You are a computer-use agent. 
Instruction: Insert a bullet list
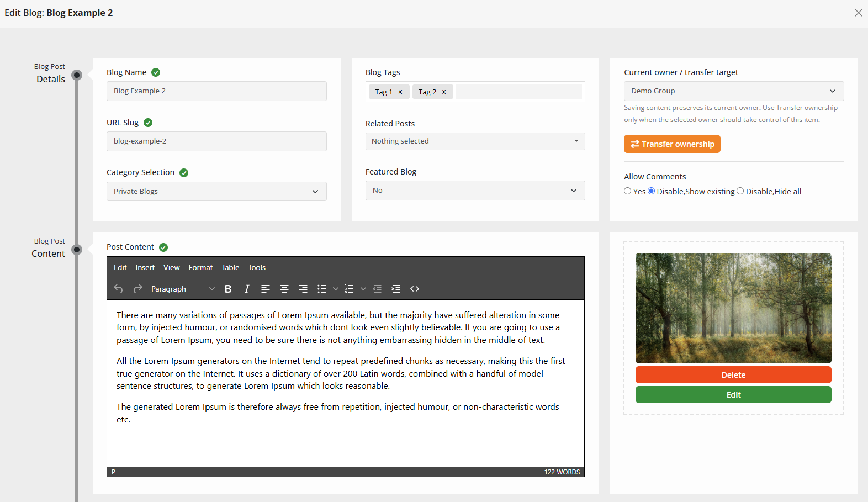(x=322, y=289)
